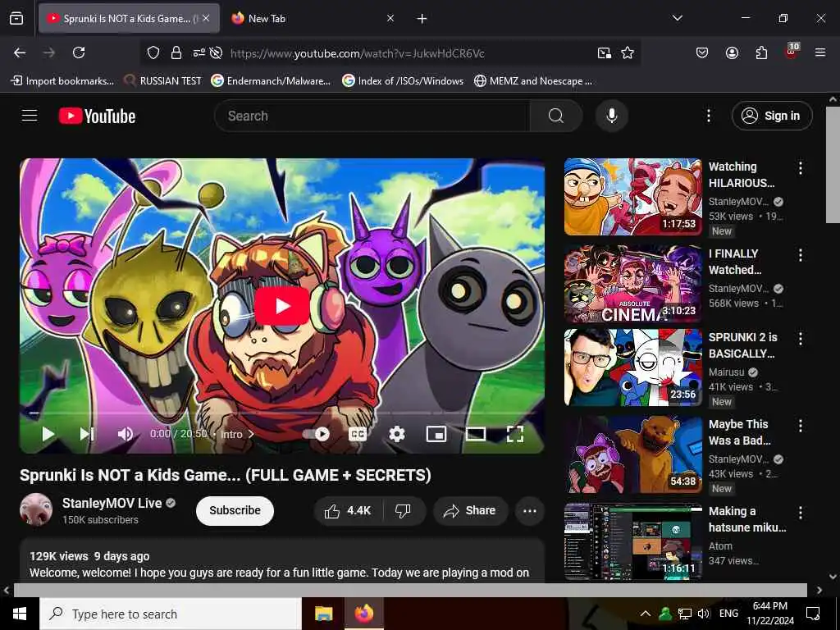Subscribe to StanleyMOV Live

click(235, 510)
